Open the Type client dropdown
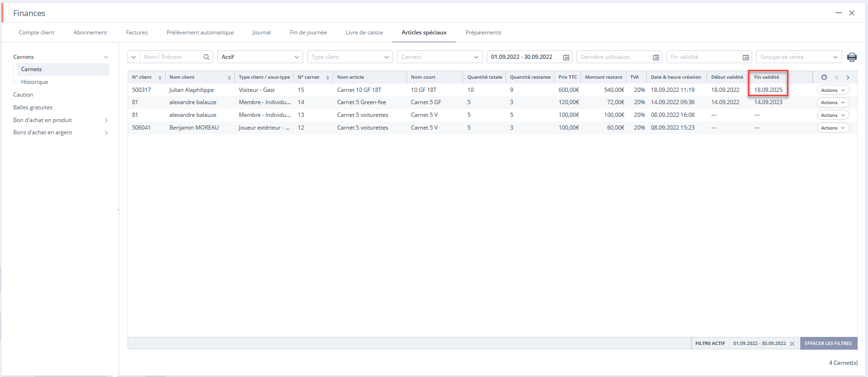Image resolution: width=868 pixels, height=377 pixels. (x=350, y=57)
